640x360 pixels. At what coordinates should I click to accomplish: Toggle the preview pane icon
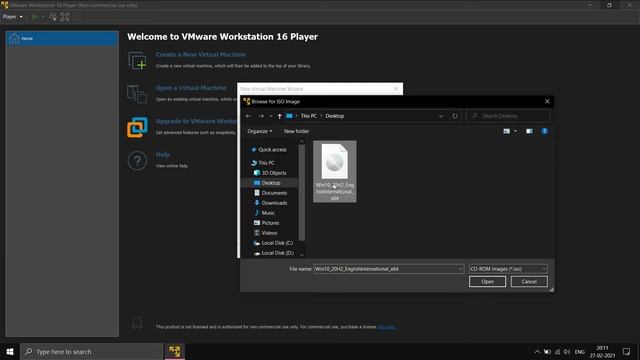point(529,131)
